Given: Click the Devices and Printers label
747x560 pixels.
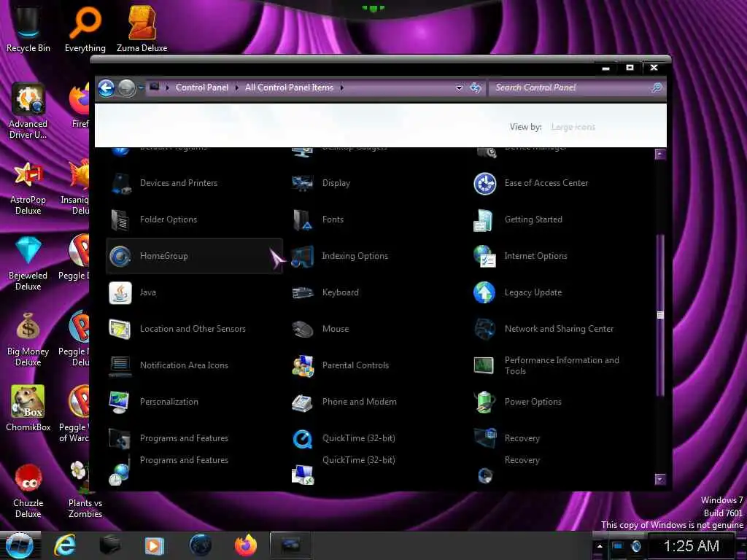Looking at the screenshot, I should [179, 183].
